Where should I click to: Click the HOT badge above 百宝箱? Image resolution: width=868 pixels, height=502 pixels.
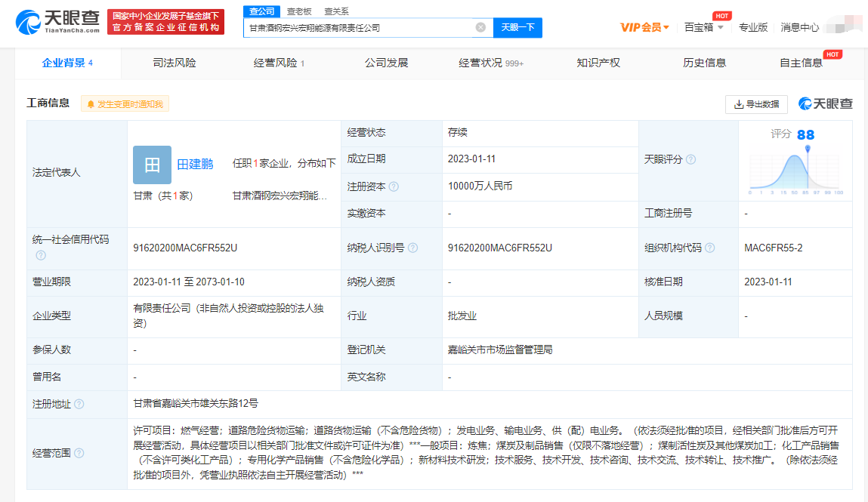click(722, 16)
